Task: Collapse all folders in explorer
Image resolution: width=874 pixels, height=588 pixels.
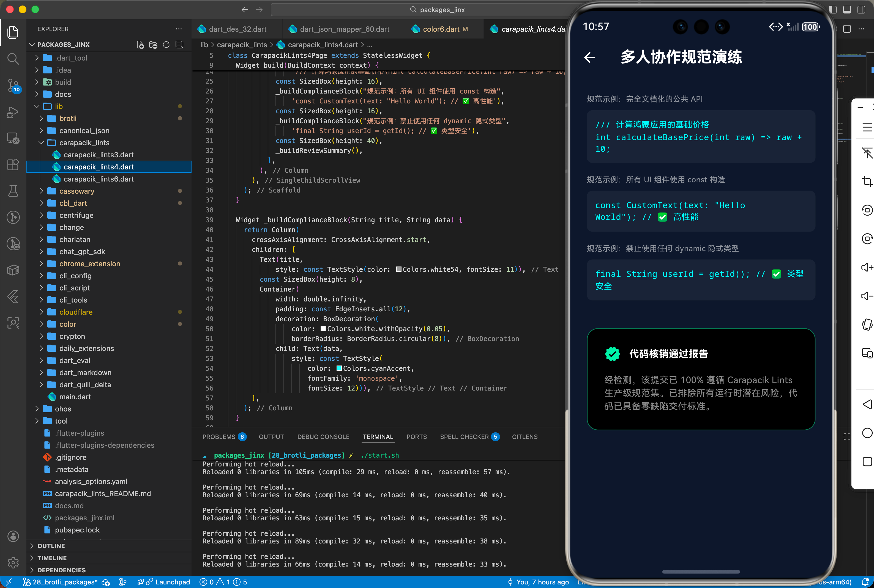Action: pos(180,45)
